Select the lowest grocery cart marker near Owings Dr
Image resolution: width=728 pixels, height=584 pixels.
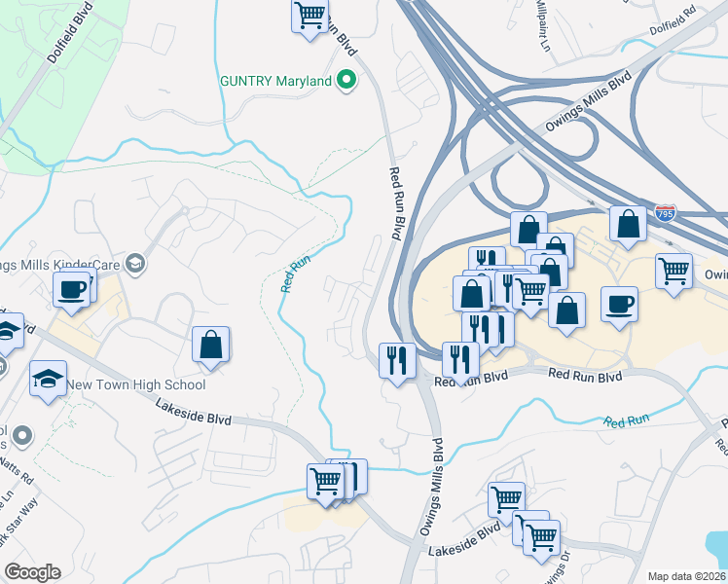pos(541,540)
